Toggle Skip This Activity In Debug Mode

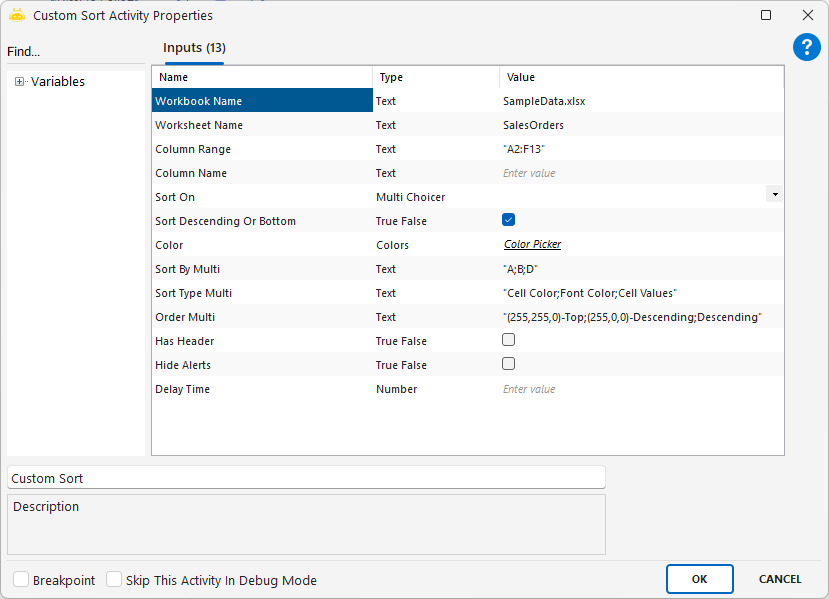(x=114, y=579)
